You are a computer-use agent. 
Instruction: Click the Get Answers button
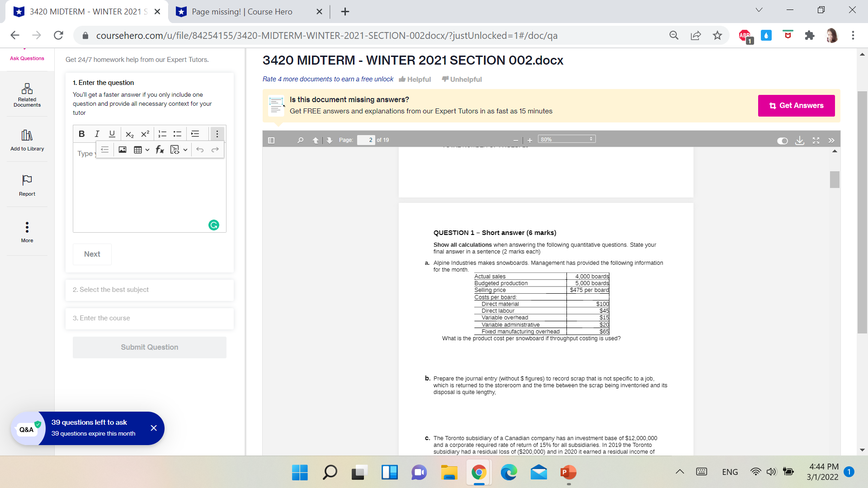pos(796,105)
